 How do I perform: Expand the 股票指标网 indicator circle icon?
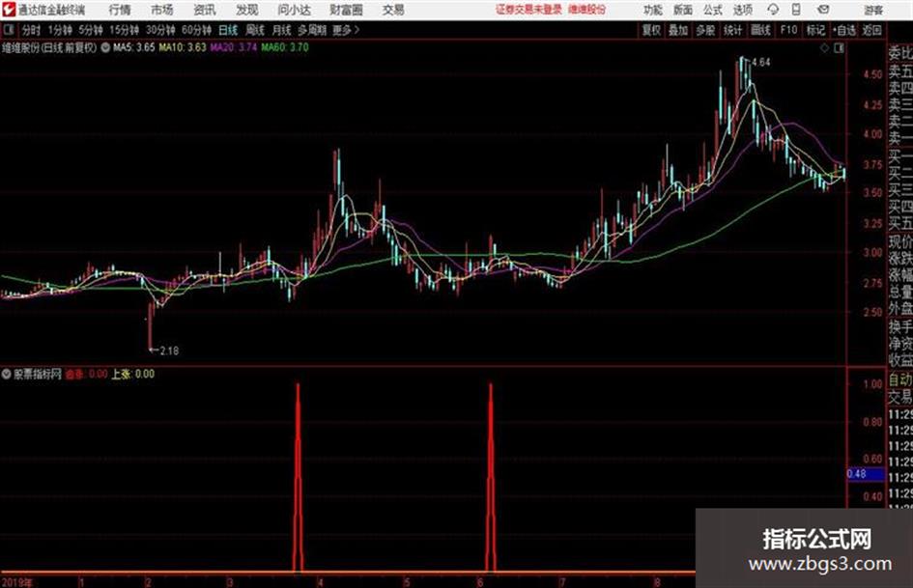click(x=6, y=374)
